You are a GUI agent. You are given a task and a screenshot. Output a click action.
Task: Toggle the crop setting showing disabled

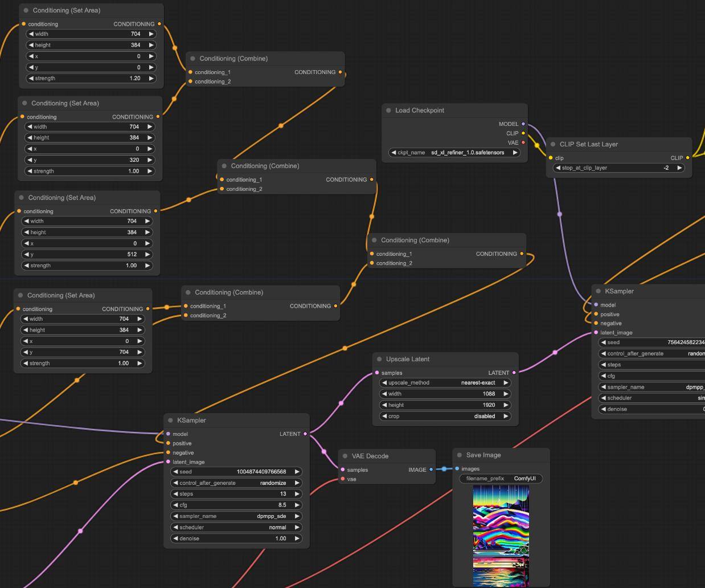tap(444, 416)
